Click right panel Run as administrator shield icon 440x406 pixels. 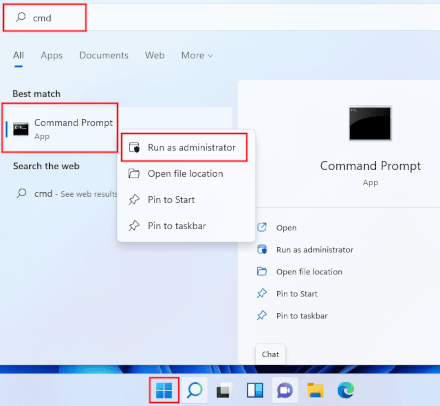(x=262, y=249)
